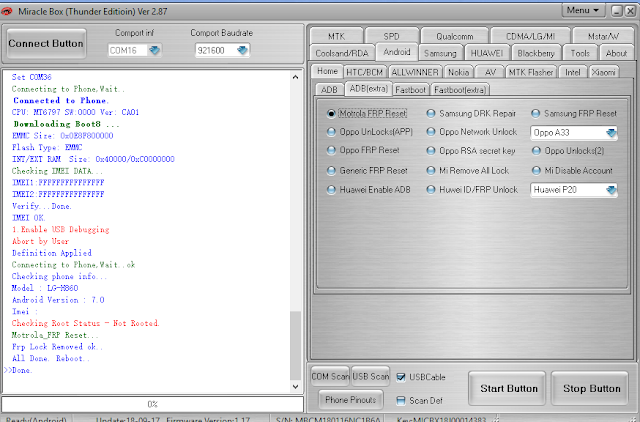This screenshot has height=422, width=640.
Task: Open the Xiaomi sub-tab
Action: (603, 72)
